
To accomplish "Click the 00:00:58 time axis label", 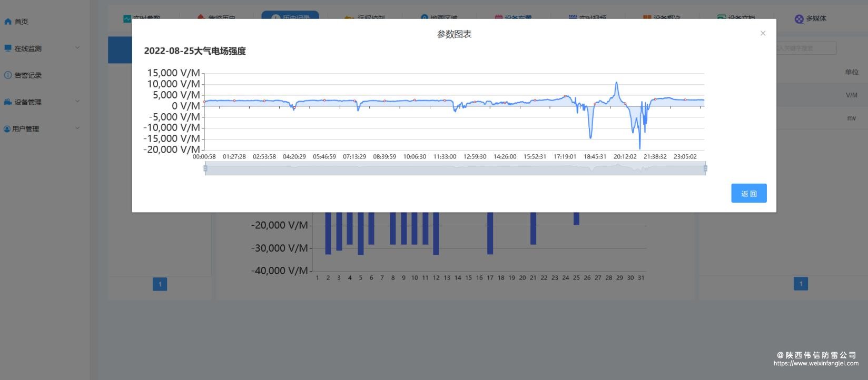I will [204, 157].
